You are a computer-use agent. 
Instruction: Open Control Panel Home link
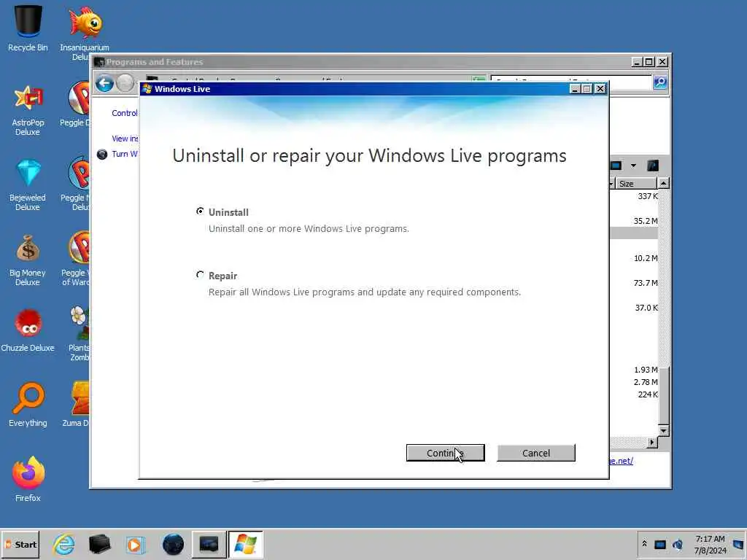coord(125,113)
